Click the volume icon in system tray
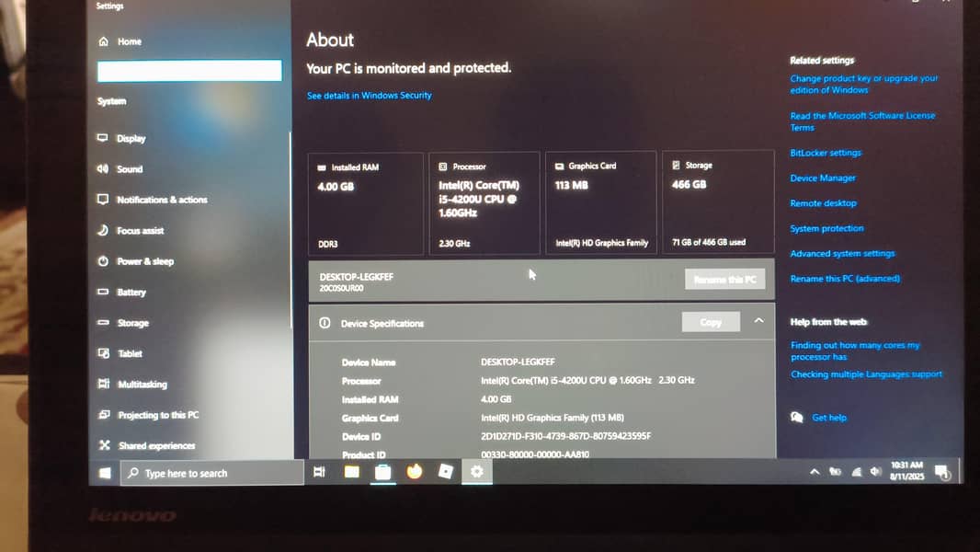This screenshot has height=552, width=980. 874,472
